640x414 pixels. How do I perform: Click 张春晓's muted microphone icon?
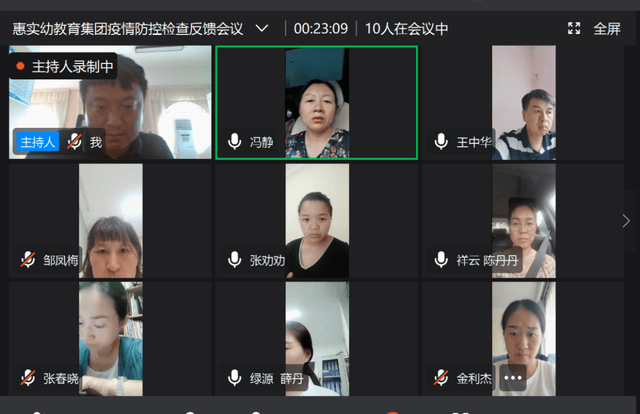coord(28,378)
